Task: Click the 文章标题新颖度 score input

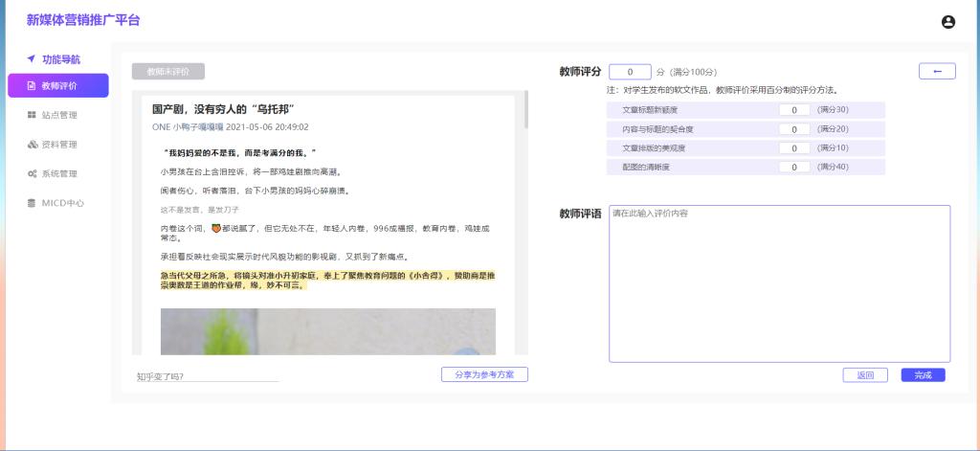Action: coord(794,110)
